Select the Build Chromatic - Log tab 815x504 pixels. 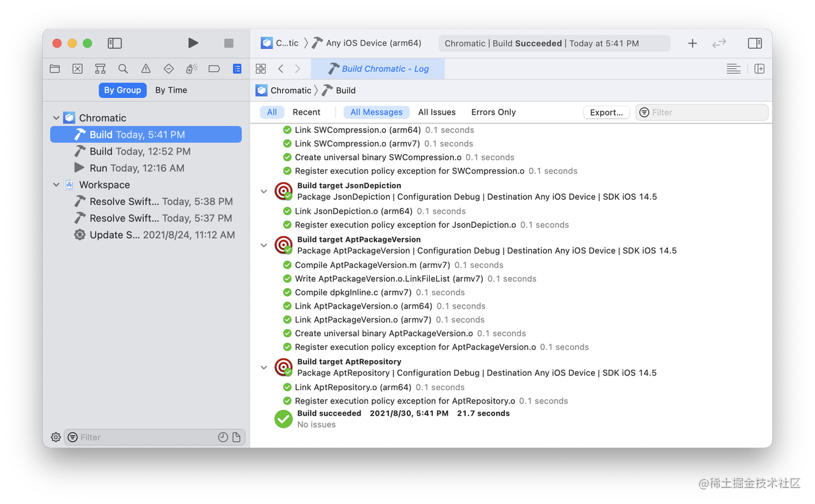pos(378,69)
